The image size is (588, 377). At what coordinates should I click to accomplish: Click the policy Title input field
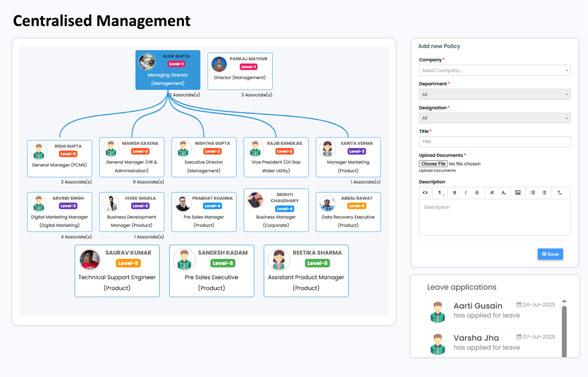[x=494, y=142]
